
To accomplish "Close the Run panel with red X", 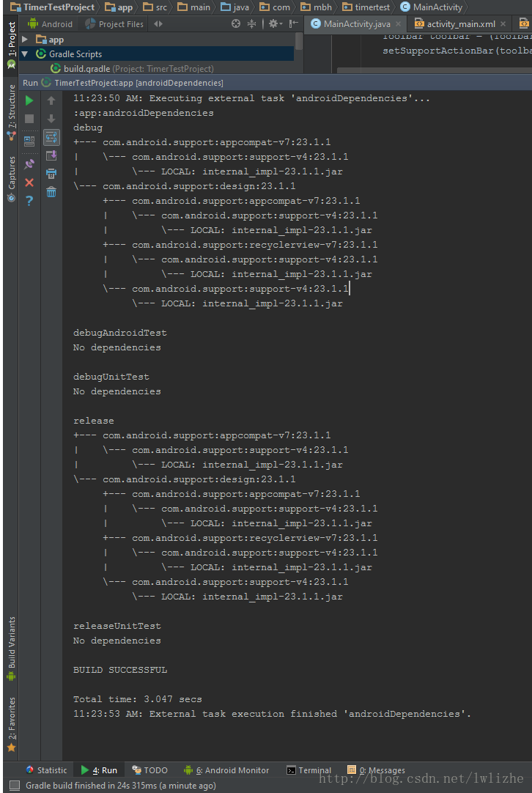I will click(29, 182).
